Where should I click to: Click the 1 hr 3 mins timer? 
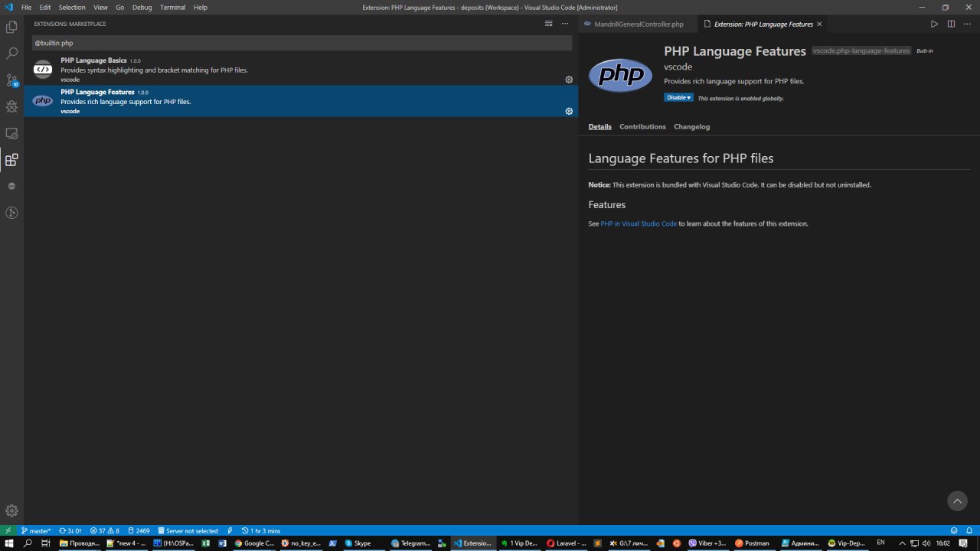click(260, 530)
